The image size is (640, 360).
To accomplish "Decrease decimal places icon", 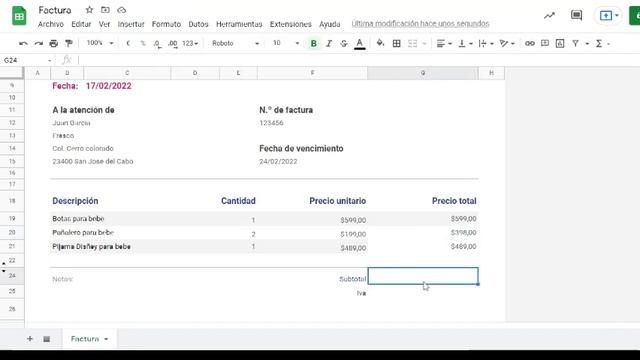I will (158, 43).
